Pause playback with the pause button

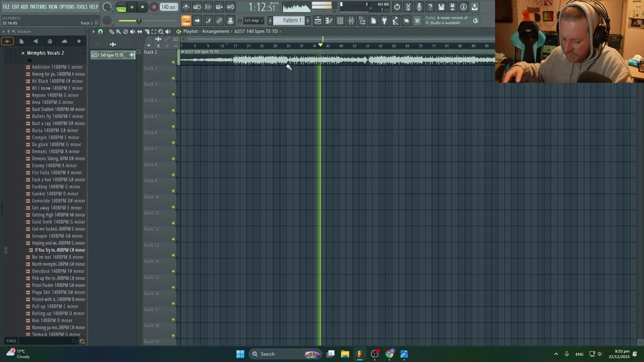[x=132, y=7]
